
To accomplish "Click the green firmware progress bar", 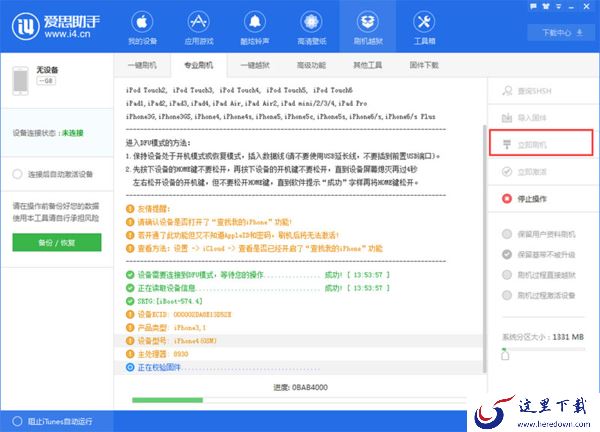I will [x=167, y=400].
